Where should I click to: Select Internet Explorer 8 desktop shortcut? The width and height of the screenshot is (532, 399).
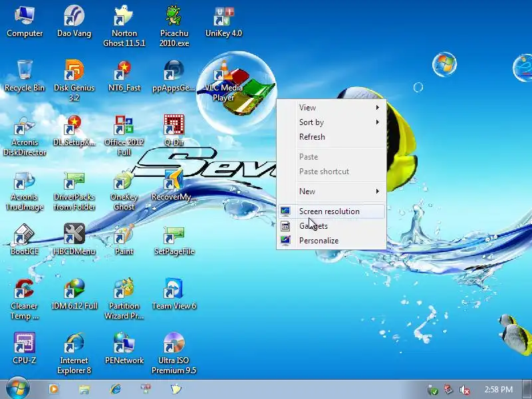(74, 354)
